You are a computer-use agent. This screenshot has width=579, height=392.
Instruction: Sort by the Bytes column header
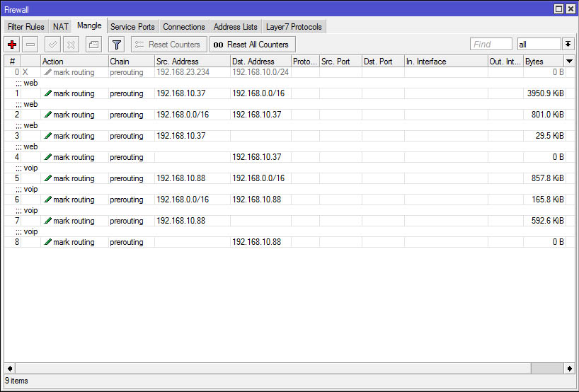pyautogui.click(x=544, y=62)
